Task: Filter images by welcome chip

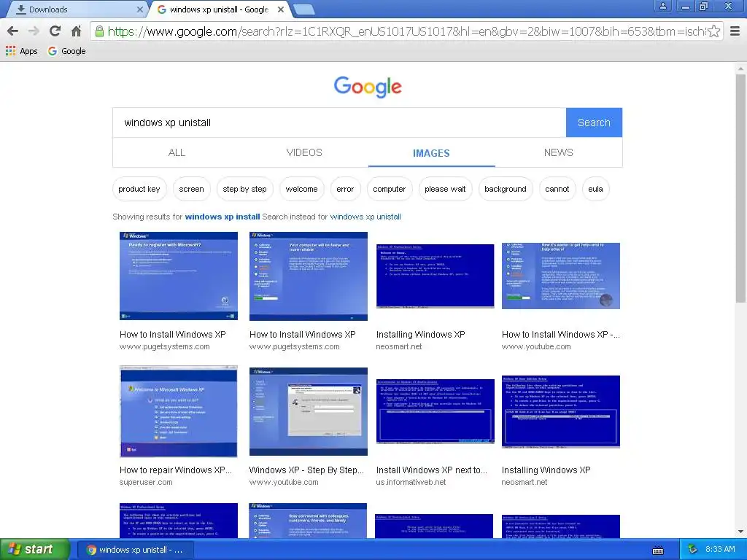Action: (301, 189)
